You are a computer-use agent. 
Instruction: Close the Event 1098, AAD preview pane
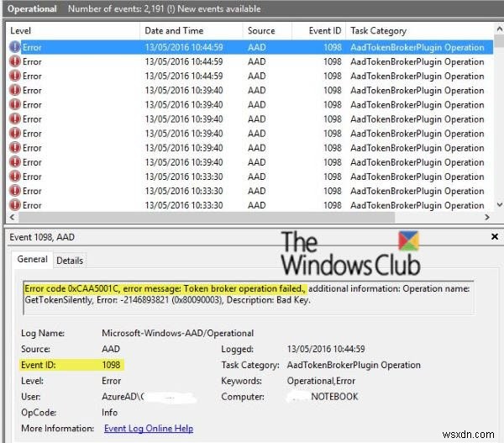coord(495,237)
